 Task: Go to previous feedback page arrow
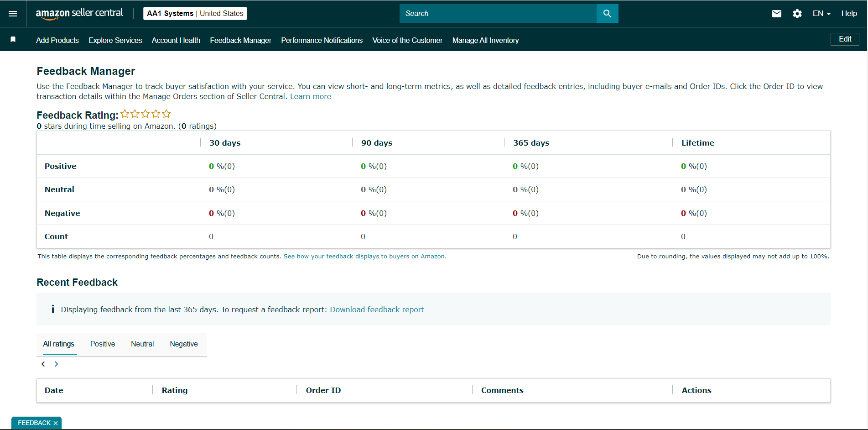coord(43,364)
